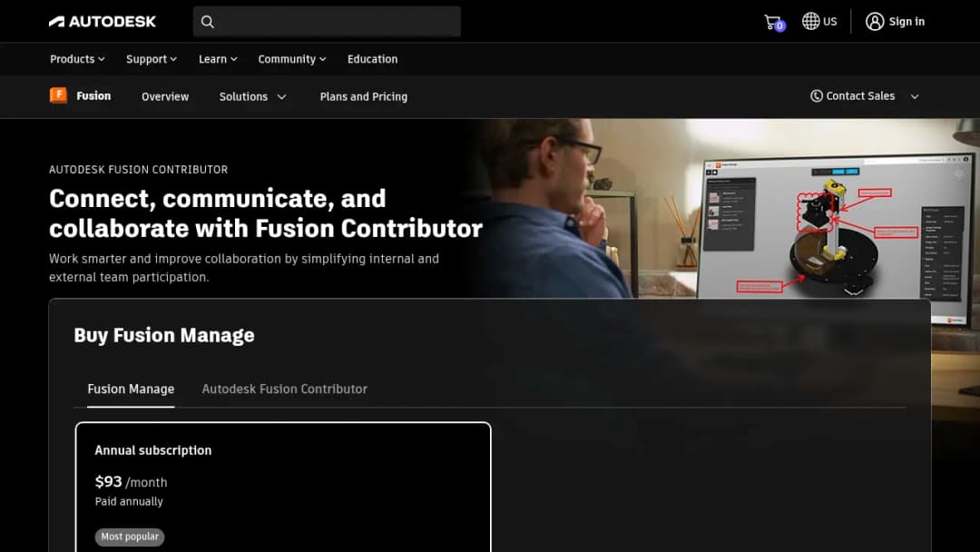
Task: Expand the Learn menu
Action: tap(218, 59)
